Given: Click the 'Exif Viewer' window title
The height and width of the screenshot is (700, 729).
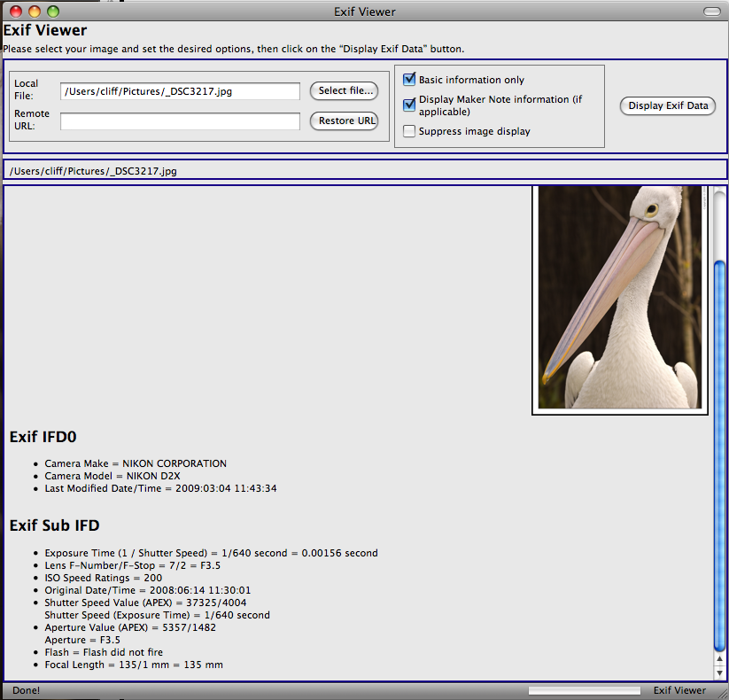Looking at the screenshot, I should tap(364, 11).
